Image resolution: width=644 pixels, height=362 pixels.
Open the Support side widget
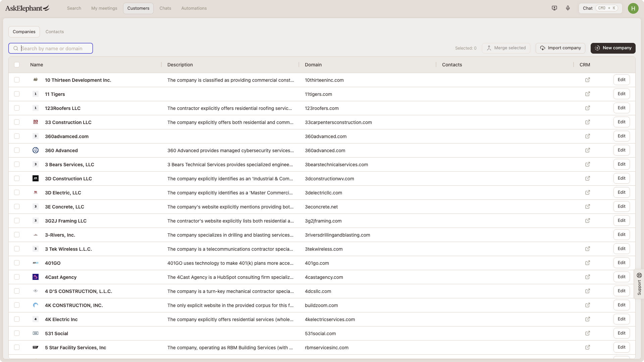(639, 284)
